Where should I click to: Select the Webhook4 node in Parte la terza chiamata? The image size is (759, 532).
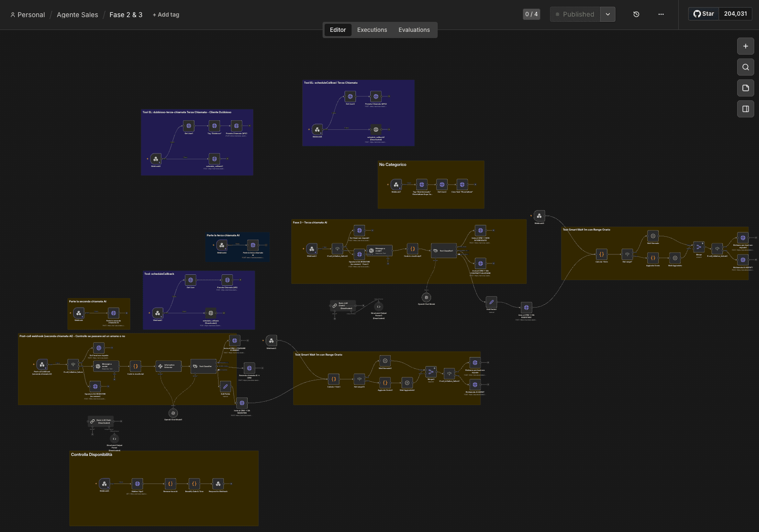click(x=222, y=245)
